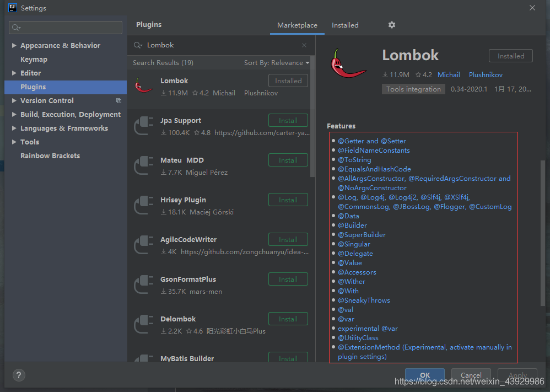Click the Search Results (19) label
550x392 pixels.
163,63
